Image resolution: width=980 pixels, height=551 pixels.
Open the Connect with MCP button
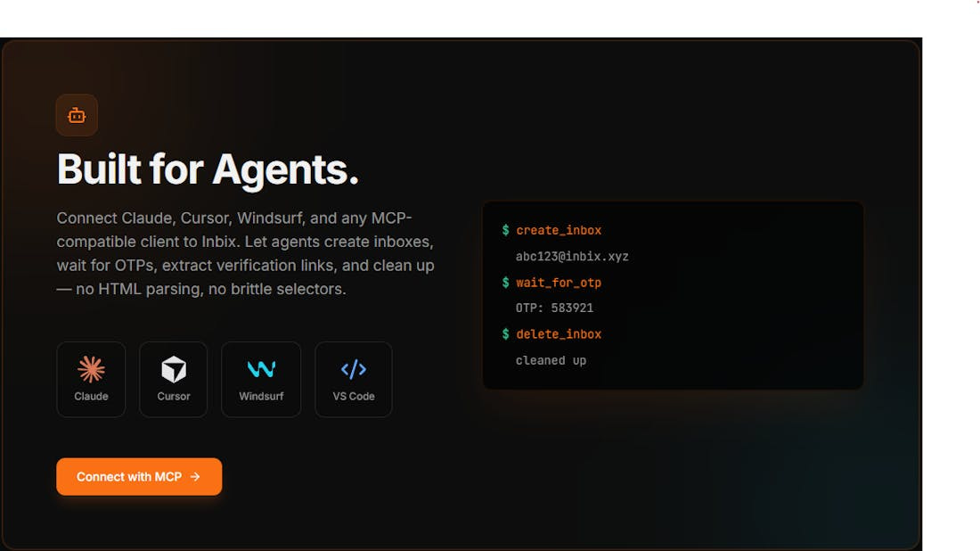pos(139,477)
